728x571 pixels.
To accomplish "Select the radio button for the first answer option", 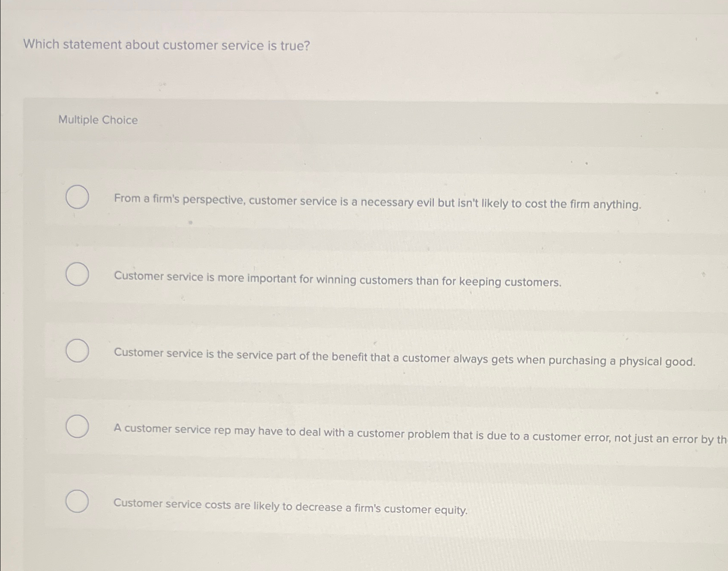I will [x=78, y=197].
